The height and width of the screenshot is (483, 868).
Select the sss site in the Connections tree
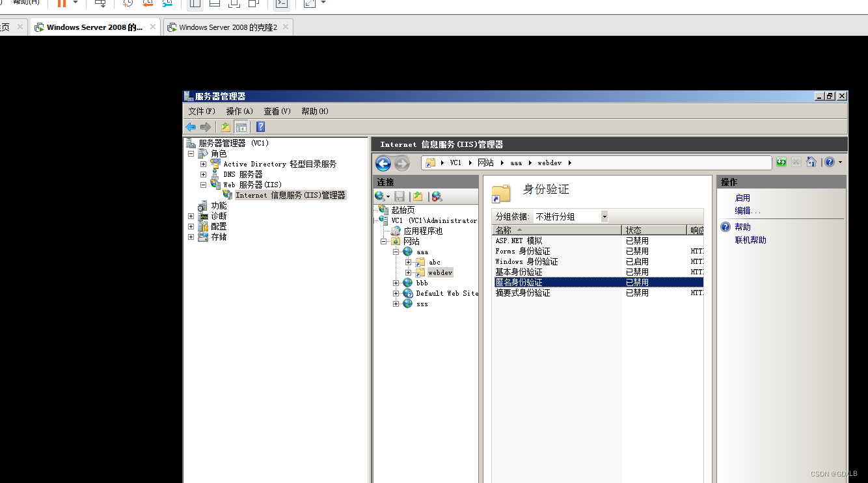point(422,304)
